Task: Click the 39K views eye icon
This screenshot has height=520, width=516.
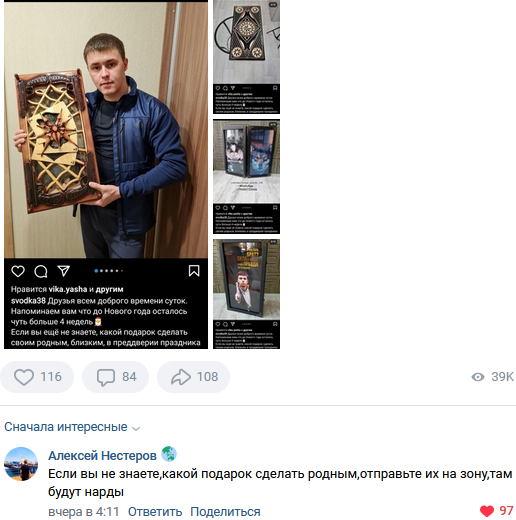Action: (x=478, y=377)
